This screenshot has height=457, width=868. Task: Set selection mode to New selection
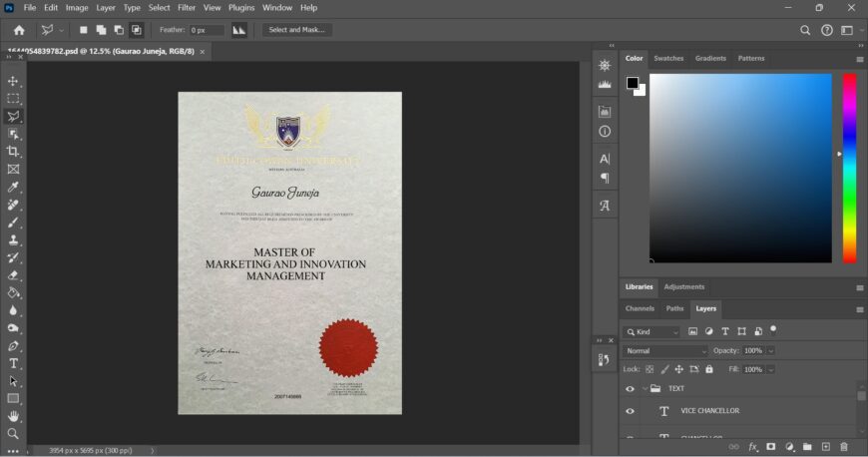pyautogui.click(x=83, y=30)
